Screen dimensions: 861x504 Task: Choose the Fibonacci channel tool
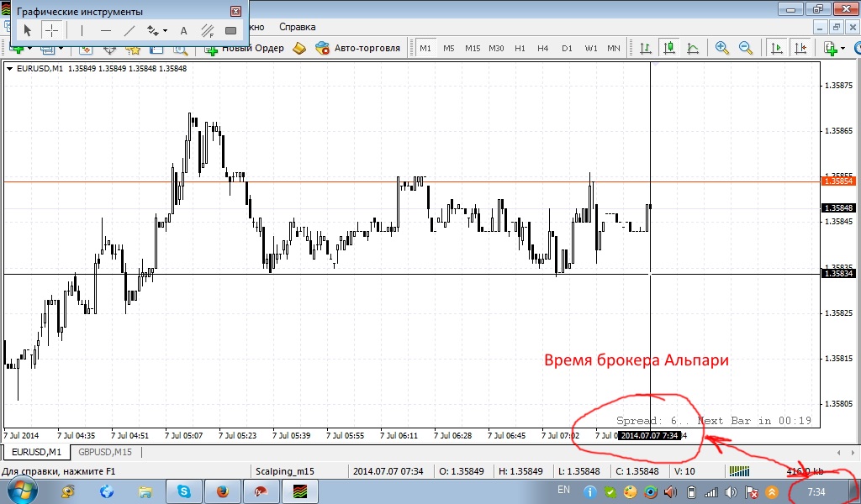[207, 31]
